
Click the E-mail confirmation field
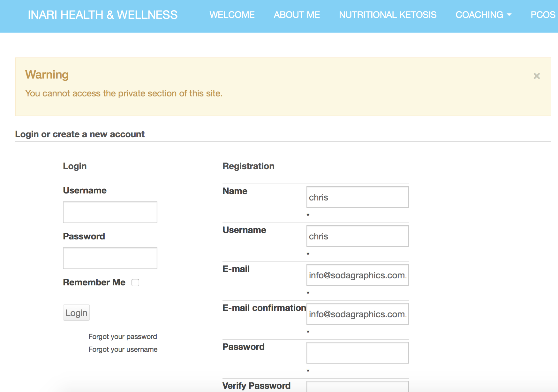coord(358,314)
